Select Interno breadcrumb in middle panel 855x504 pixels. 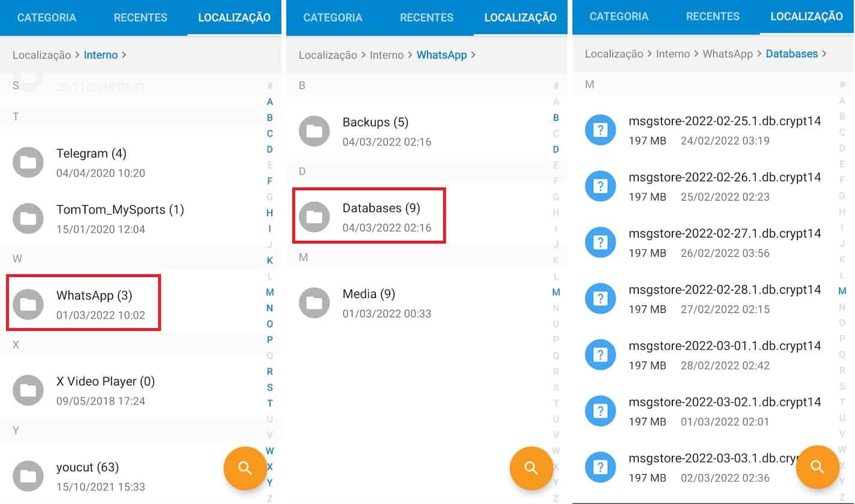[387, 54]
